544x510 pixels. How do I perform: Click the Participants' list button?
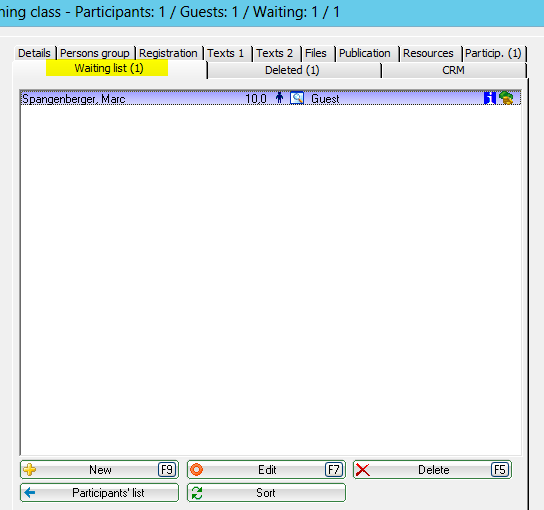(x=100, y=493)
